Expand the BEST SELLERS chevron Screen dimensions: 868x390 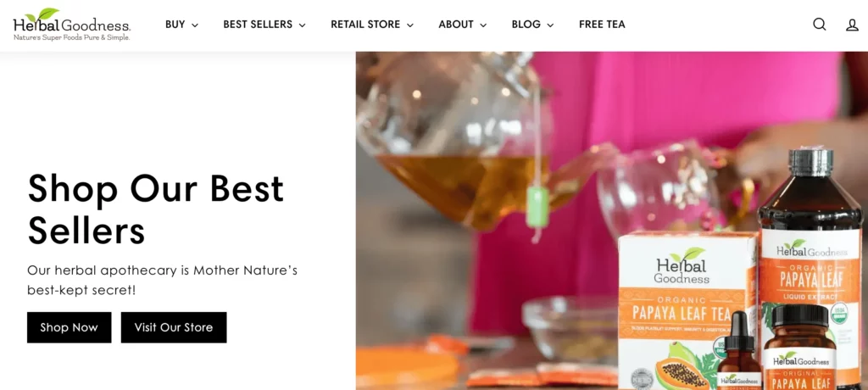click(x=303, y=25)
